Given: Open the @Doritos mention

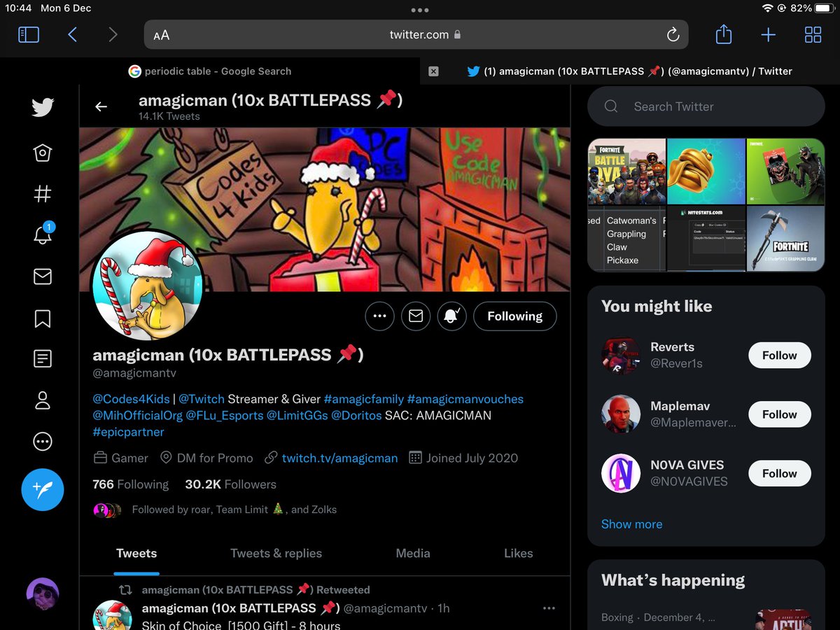Looking at the screenshot, I should [356, 416].
